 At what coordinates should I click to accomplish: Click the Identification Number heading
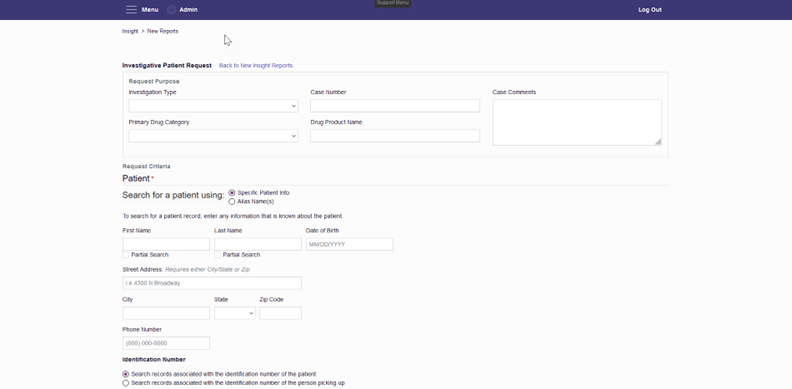(x=154, y=360)
